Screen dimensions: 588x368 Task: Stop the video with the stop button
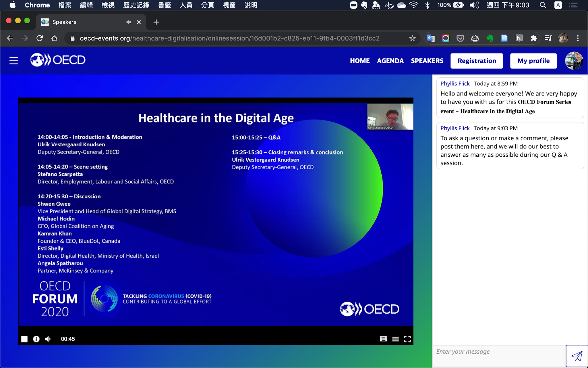click(x=24, y=339)
